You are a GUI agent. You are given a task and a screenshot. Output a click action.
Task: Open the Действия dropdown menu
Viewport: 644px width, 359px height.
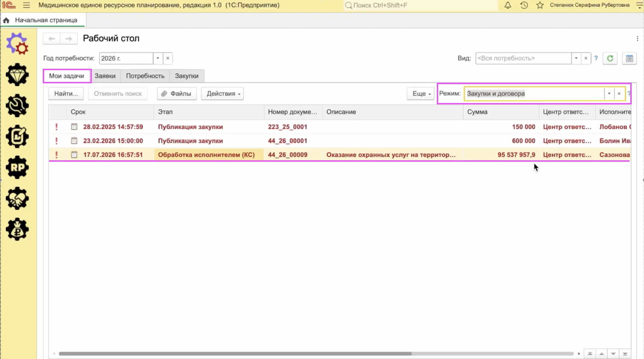(x=222, y=93)
